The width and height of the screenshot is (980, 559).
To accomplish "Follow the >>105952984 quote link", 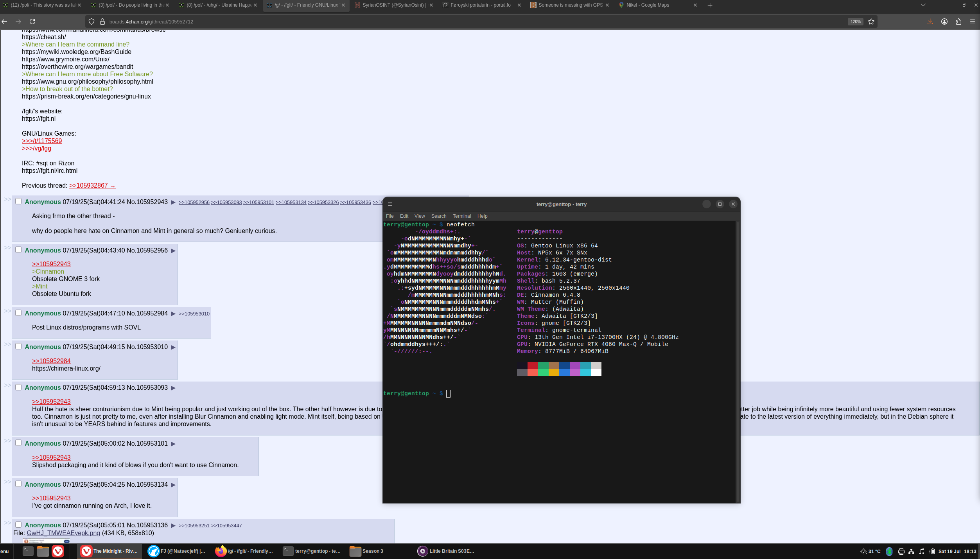I will 51,361.
